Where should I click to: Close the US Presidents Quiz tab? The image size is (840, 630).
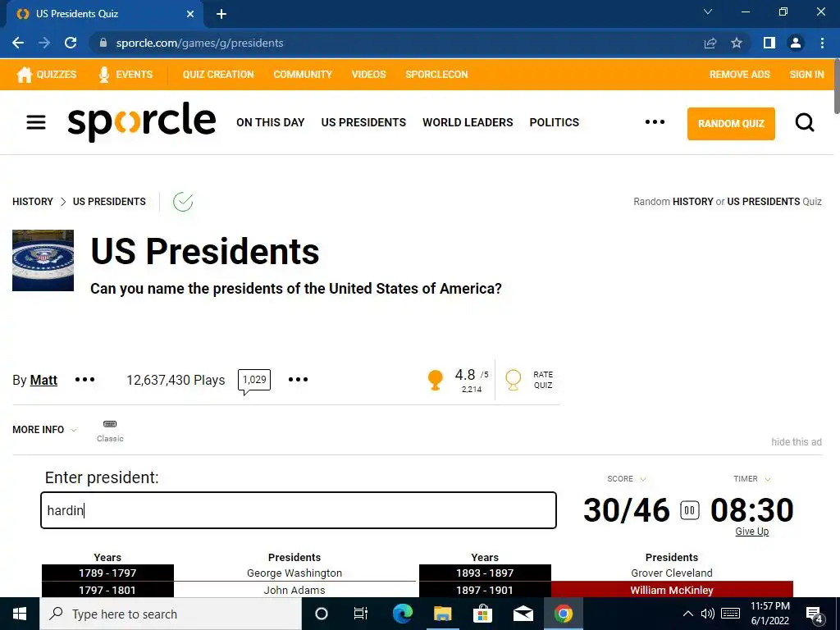(190, 14)
